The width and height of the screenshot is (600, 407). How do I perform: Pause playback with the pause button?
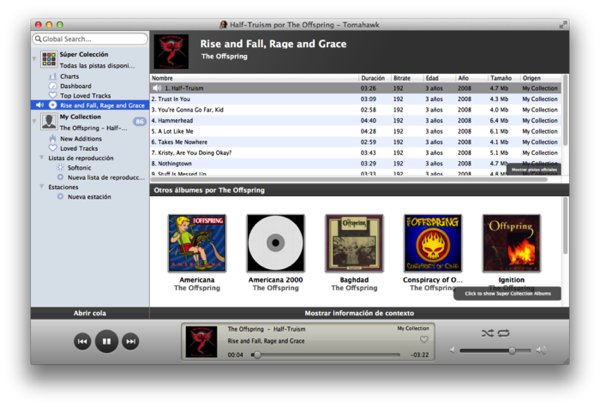coord(106,341)
